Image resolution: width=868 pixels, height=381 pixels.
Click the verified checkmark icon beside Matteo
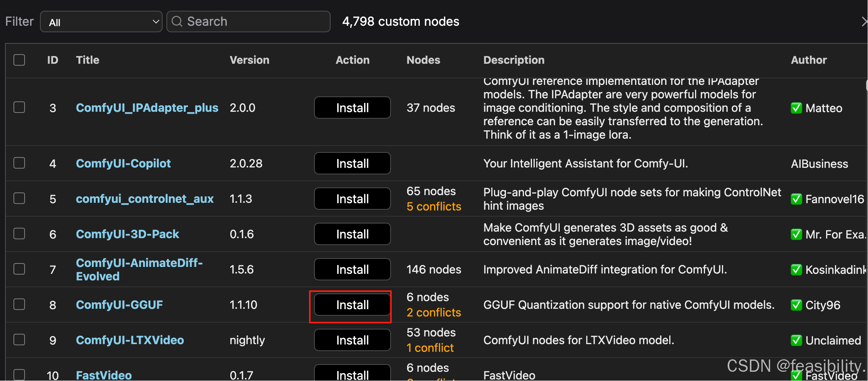pyautogui.click(x=796, y=108)
